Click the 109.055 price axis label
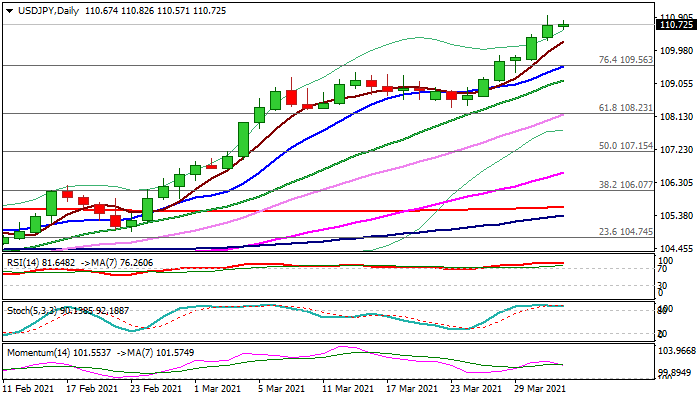The height and width of the screenshot is (400, 700). [x=676, y=84]
